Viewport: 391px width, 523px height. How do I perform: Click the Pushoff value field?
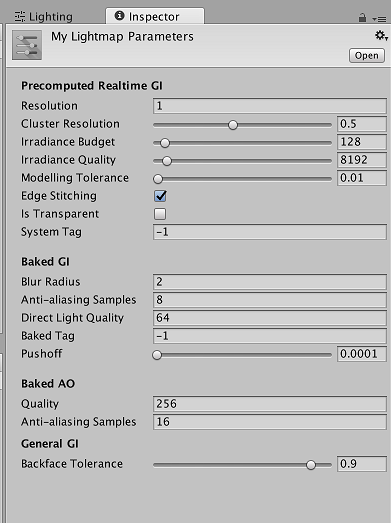click(362, 354)
